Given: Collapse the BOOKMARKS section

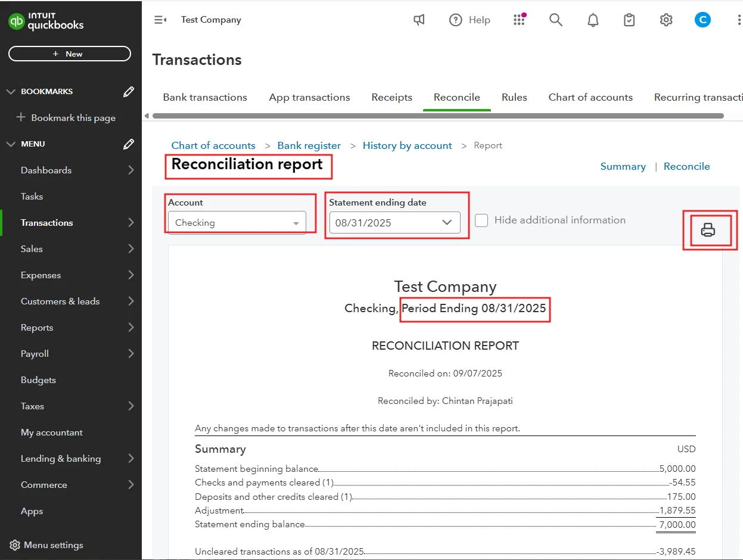Looking at the screenshot, I should click(x=11, y=92).
